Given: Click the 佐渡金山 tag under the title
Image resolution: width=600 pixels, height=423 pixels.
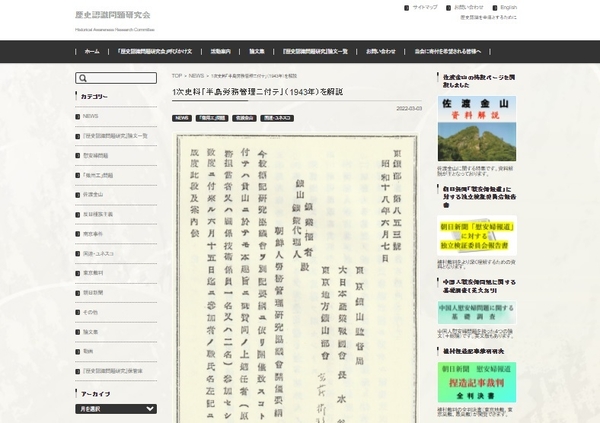Looking at the screenshot, I should pyautogui.click(x=244, y=118).
